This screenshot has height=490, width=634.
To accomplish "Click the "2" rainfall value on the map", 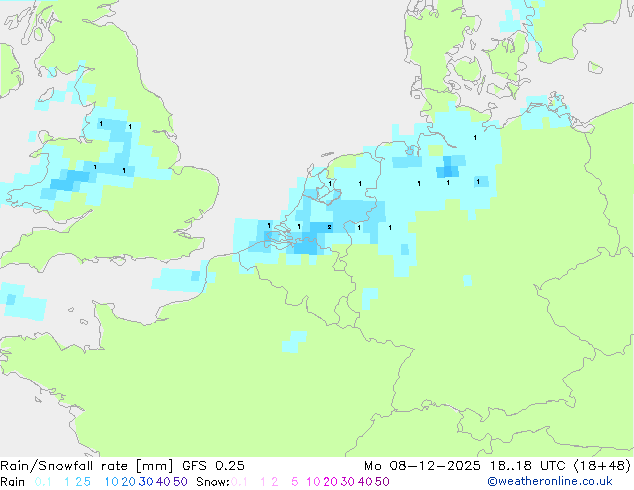I will 330,227.
